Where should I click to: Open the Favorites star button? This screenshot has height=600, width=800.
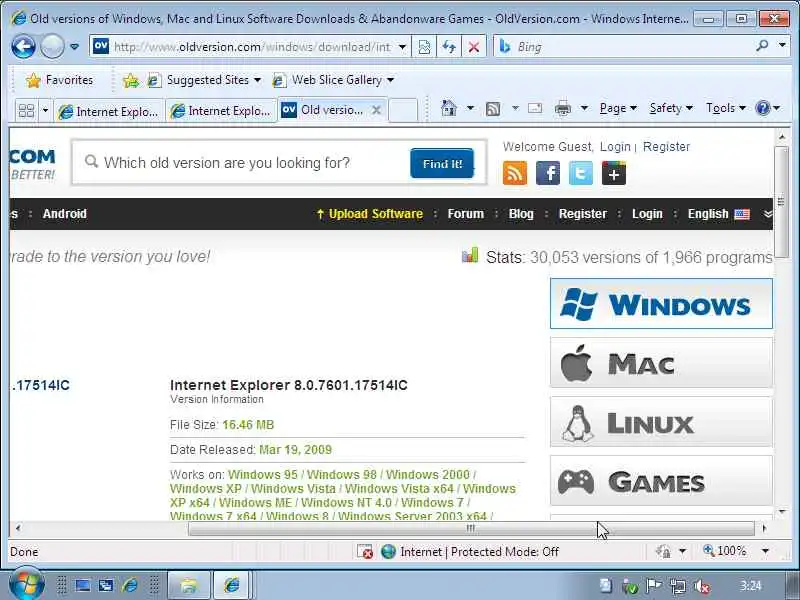pyautogui.click(x=60, y=80)
